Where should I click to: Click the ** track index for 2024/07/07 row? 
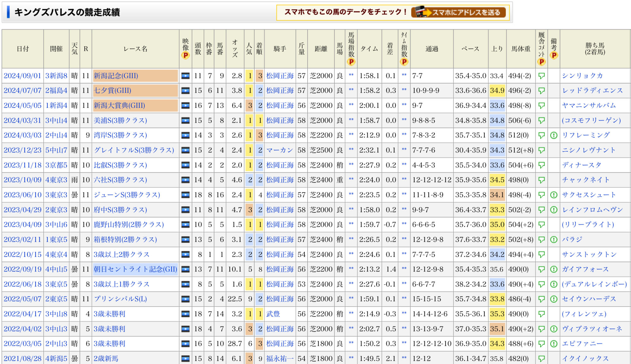point(351,90)
